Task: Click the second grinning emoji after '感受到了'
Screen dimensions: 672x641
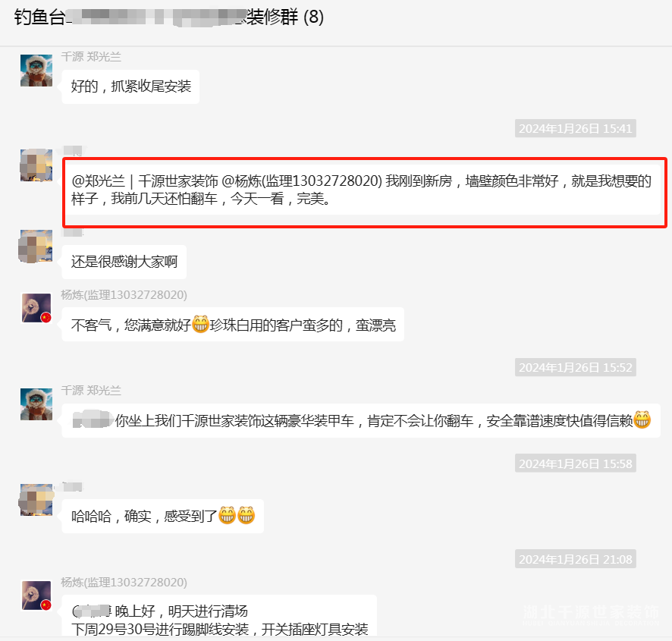Action: click(x=246, y=515)
